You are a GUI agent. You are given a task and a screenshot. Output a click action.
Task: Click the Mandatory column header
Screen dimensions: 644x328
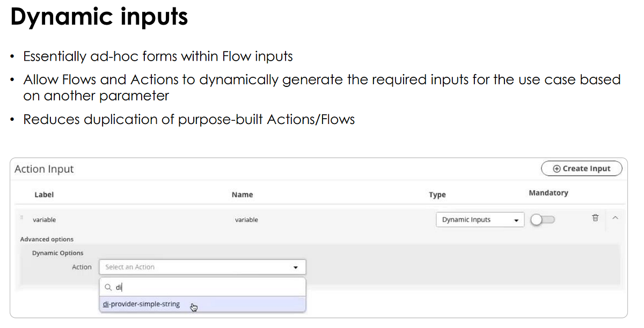pos(548,192)
